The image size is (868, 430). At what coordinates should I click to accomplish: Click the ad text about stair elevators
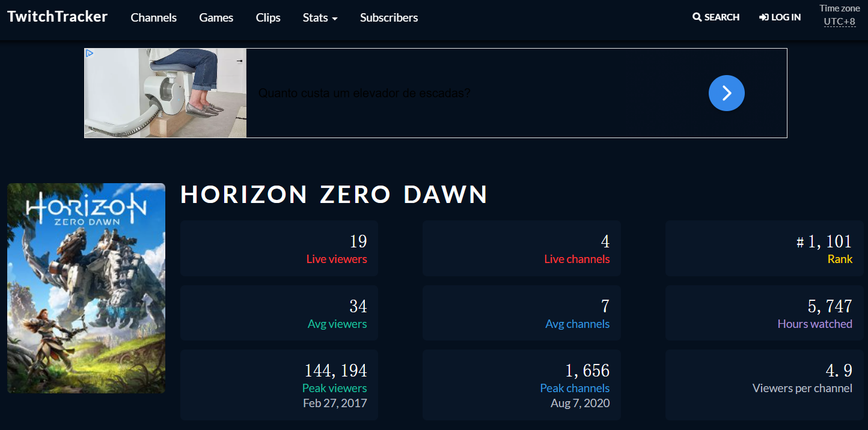click(364, 94)
